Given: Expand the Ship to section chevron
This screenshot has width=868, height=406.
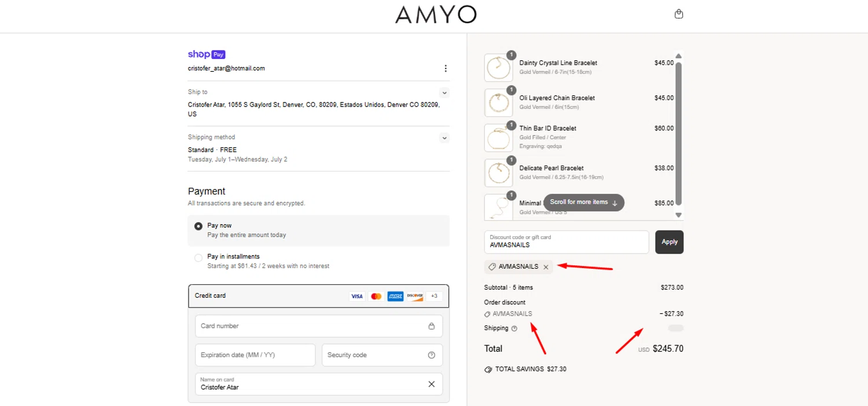Looking at the screenshot, I should point(444,93).
